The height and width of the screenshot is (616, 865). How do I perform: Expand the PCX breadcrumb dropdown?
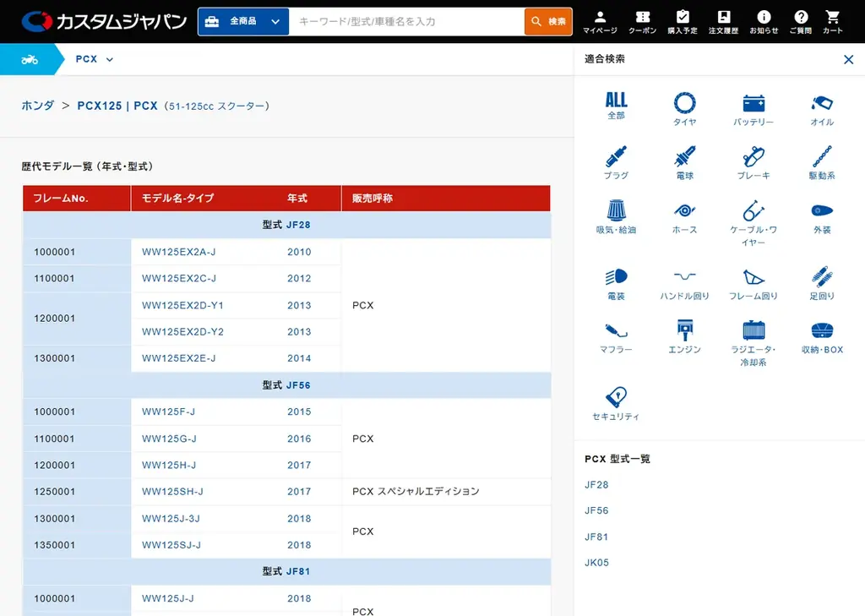(94, 59)
